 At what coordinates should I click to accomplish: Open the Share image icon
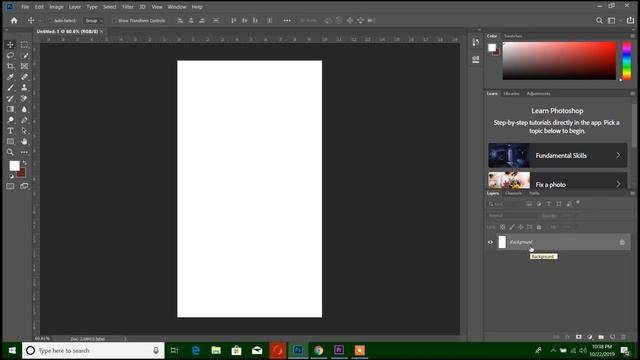pyautogui.click(x=631, y=20)
